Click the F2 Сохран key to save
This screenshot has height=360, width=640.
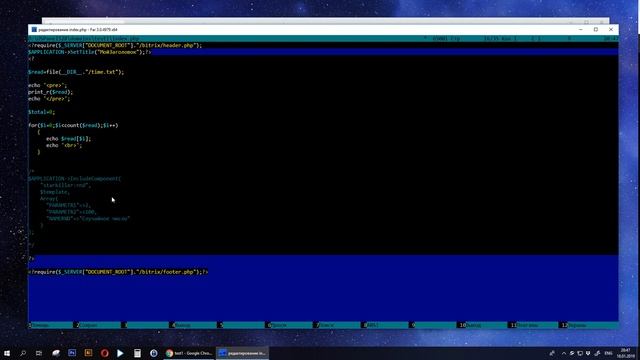tap(97, 325)
